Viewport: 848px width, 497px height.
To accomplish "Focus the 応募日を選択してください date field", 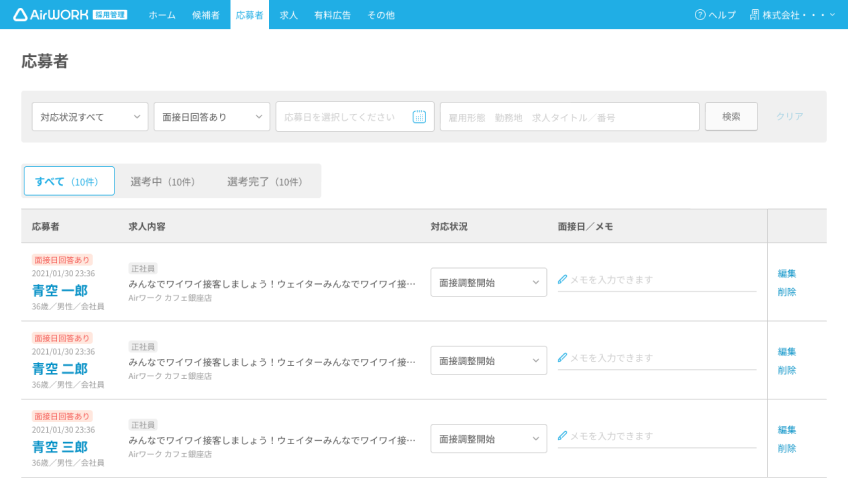I will [355, 117].
